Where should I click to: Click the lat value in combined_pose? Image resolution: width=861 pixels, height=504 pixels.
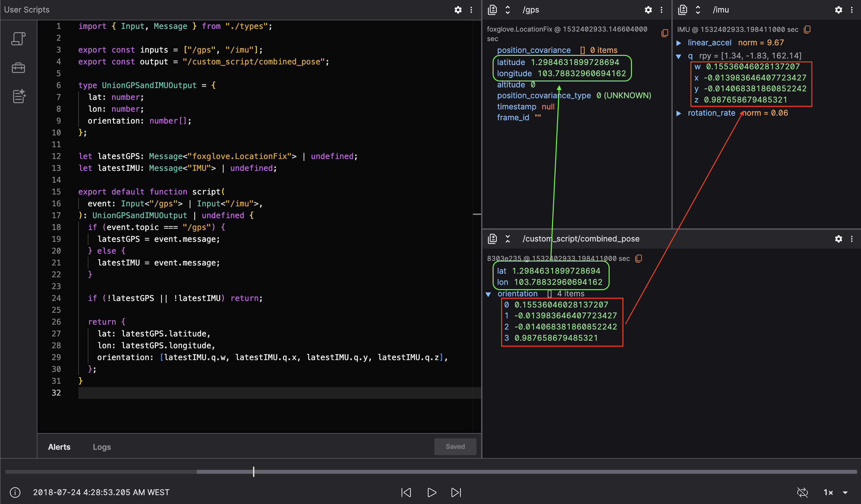556,271
